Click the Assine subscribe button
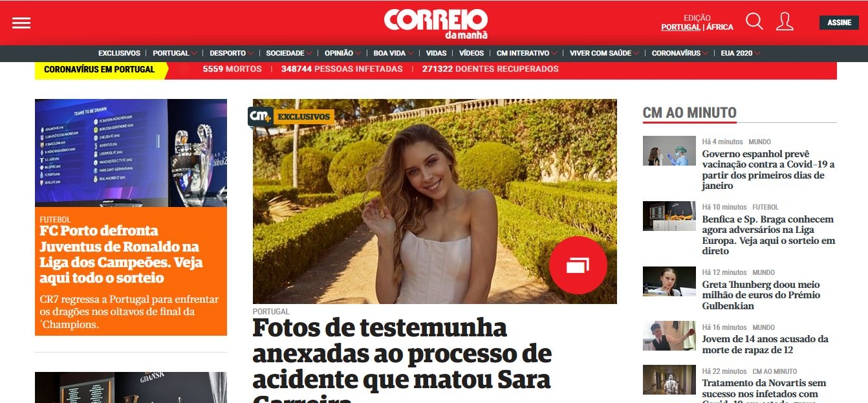The width and height of the screenshot is (868, 403). pyautogui.click(x=839, y=23)
